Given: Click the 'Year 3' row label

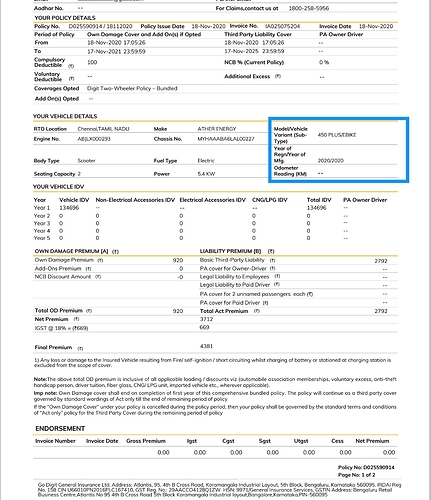Looking at the screenshot, I should point(42,223).
